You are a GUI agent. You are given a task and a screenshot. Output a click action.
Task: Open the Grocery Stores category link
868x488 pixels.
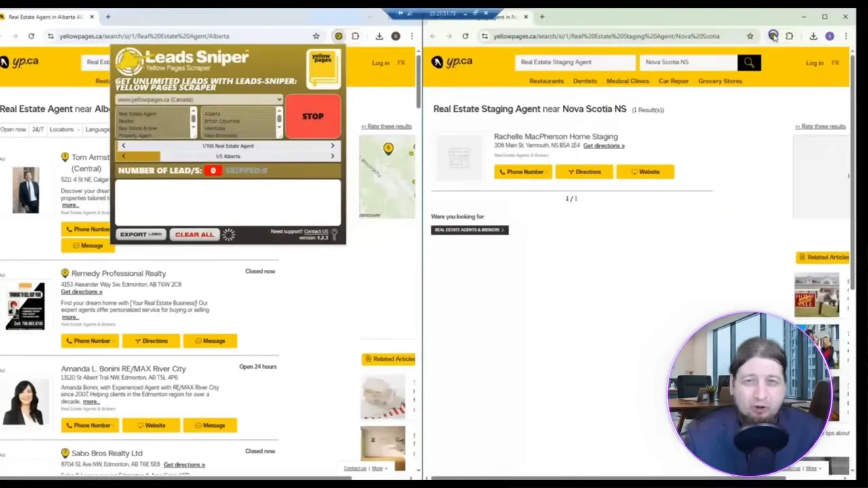[x=720, y=81]
